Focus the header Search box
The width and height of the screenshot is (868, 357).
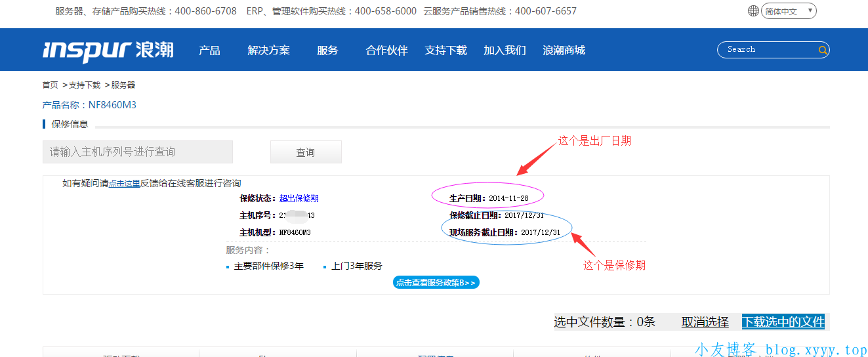[768, 50]
